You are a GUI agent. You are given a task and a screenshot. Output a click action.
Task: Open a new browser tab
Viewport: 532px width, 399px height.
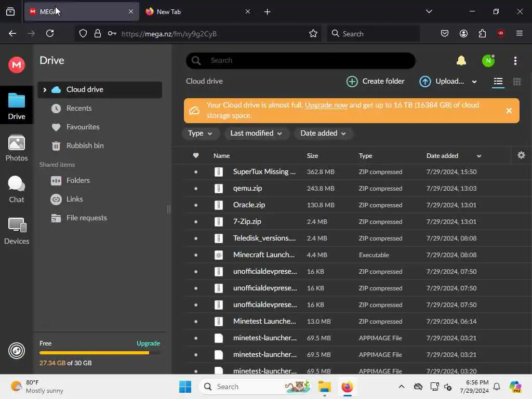267,12
